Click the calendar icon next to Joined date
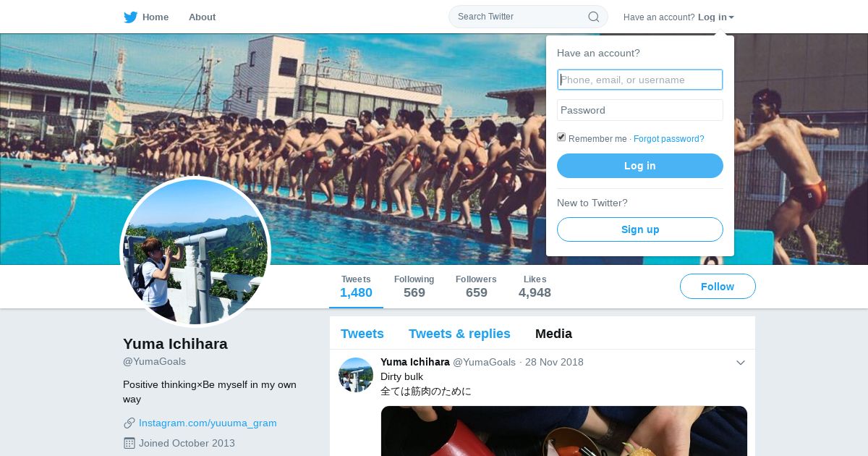The width and height of the screenshot is (868, 456). (x=129, y=443)
